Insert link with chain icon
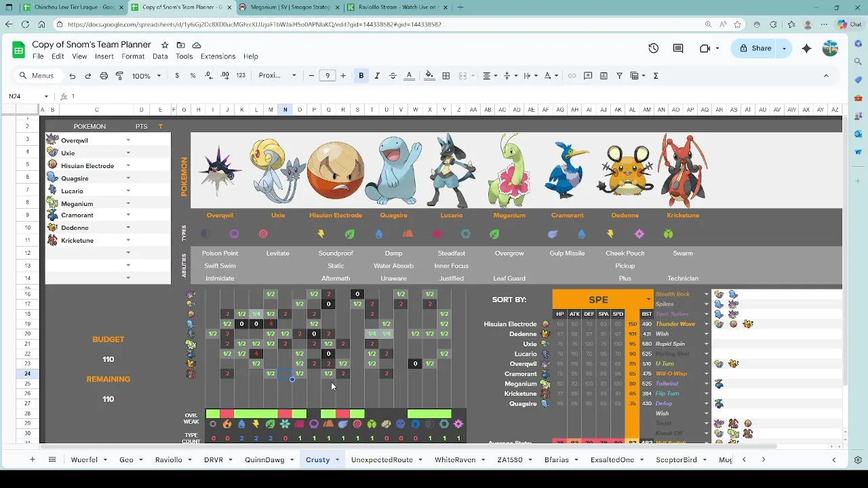This screenshot has width=868, height=488. (x=572, y=76)
